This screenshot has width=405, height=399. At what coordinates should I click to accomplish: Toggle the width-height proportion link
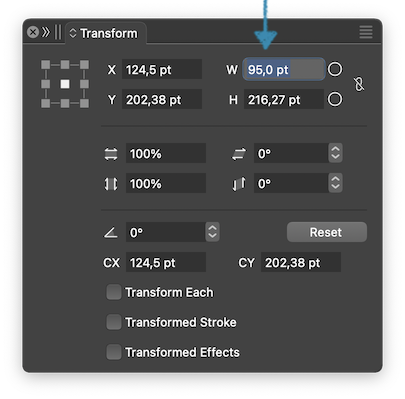359,84
